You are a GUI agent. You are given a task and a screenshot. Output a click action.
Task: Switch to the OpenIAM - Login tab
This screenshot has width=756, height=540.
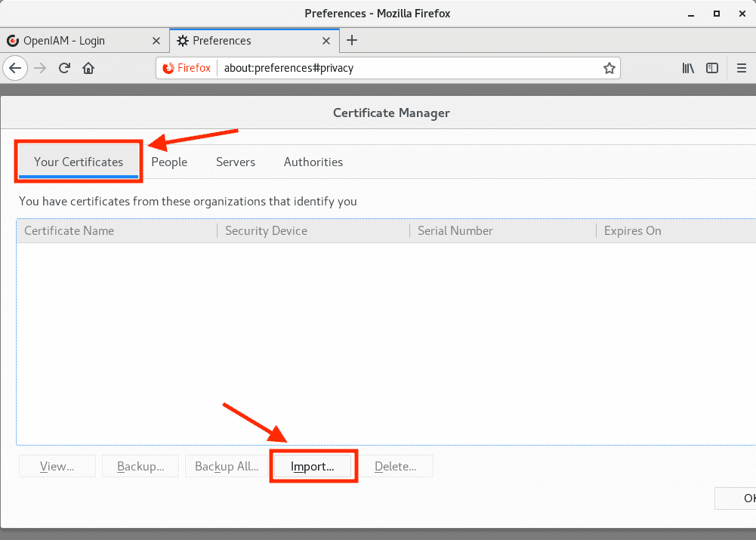(x=76, y=41)
